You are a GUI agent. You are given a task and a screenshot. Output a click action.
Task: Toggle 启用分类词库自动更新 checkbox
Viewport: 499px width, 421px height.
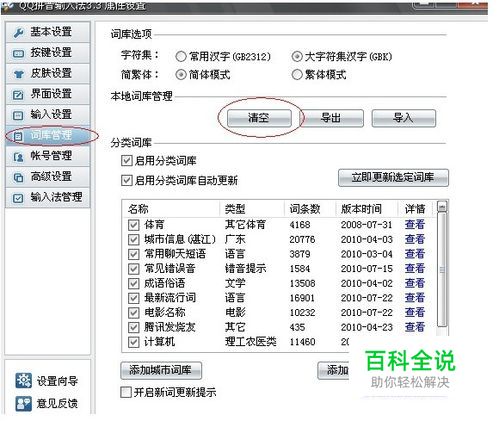tap(127, 181)
